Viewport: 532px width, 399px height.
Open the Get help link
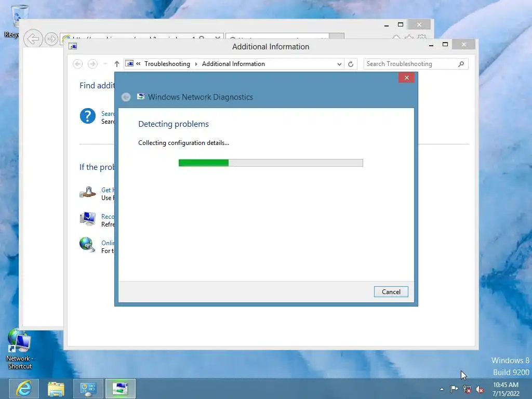[108, 190]
